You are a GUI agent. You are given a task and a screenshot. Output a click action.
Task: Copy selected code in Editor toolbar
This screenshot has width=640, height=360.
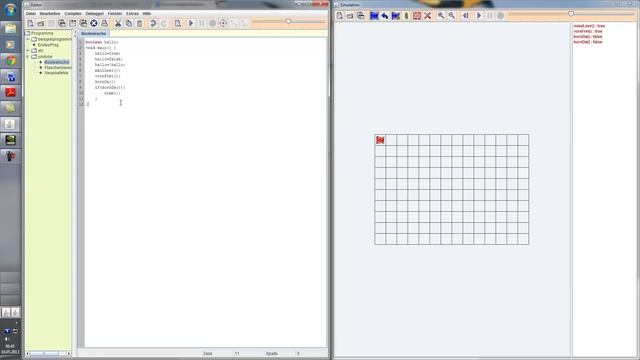click(129, 23)
